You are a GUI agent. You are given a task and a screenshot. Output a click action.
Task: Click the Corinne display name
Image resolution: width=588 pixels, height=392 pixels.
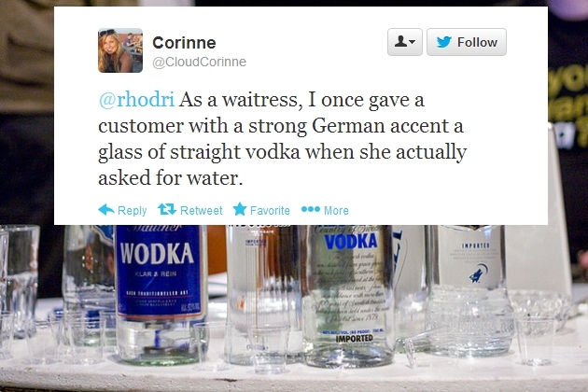coord(184,43)
